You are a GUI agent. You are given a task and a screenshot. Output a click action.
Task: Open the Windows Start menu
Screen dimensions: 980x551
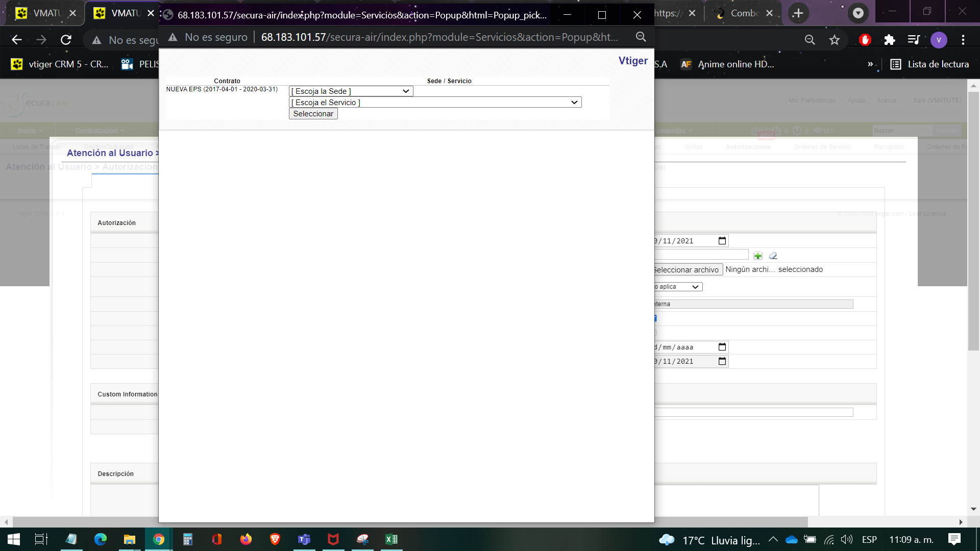tap(14, 539)
